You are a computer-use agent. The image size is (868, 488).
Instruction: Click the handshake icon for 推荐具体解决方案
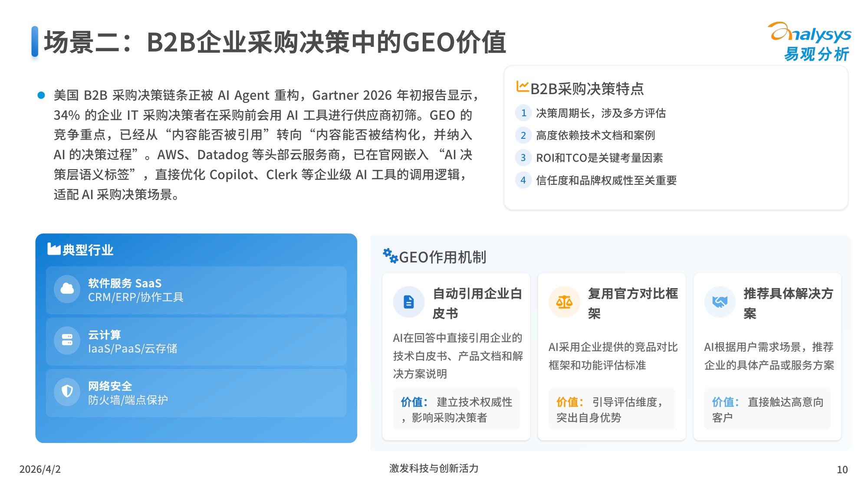point(720,302)
